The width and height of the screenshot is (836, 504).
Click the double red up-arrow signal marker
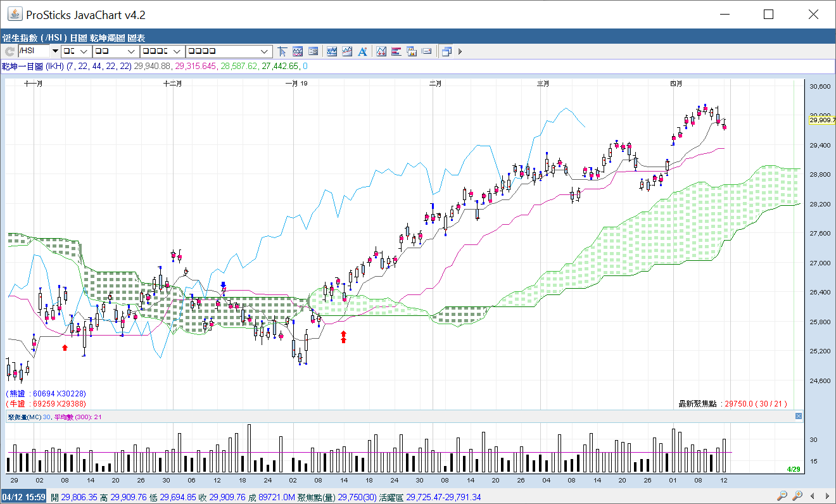[x=343, y=337]
